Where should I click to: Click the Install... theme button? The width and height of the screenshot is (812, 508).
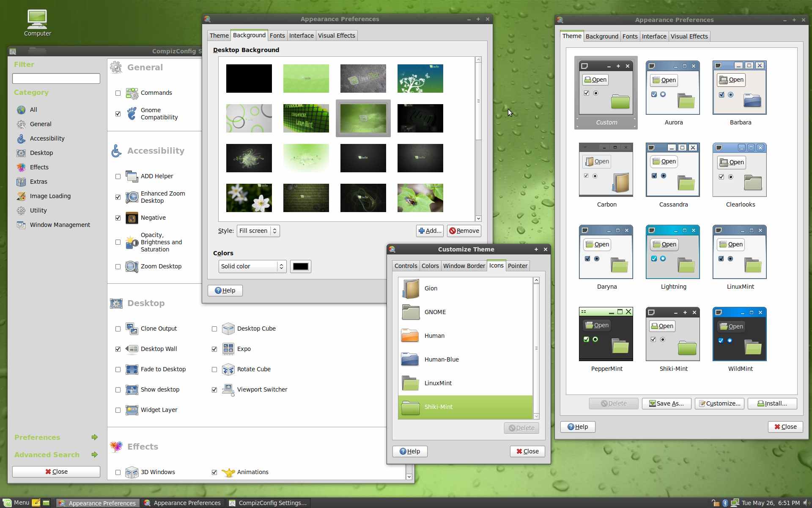coord(772,403)
